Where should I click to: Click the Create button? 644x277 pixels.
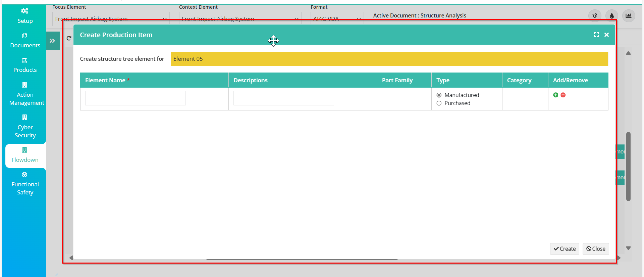point(565,249)
